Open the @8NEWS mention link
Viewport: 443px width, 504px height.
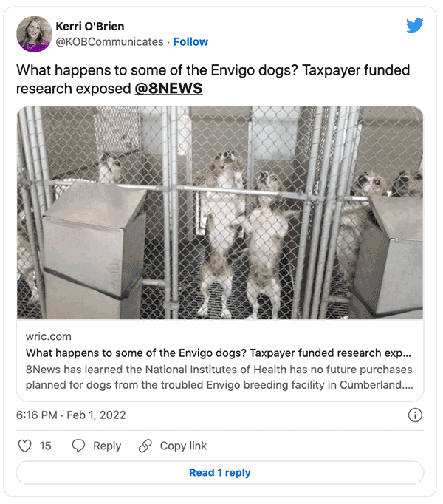tap(168, 89)
